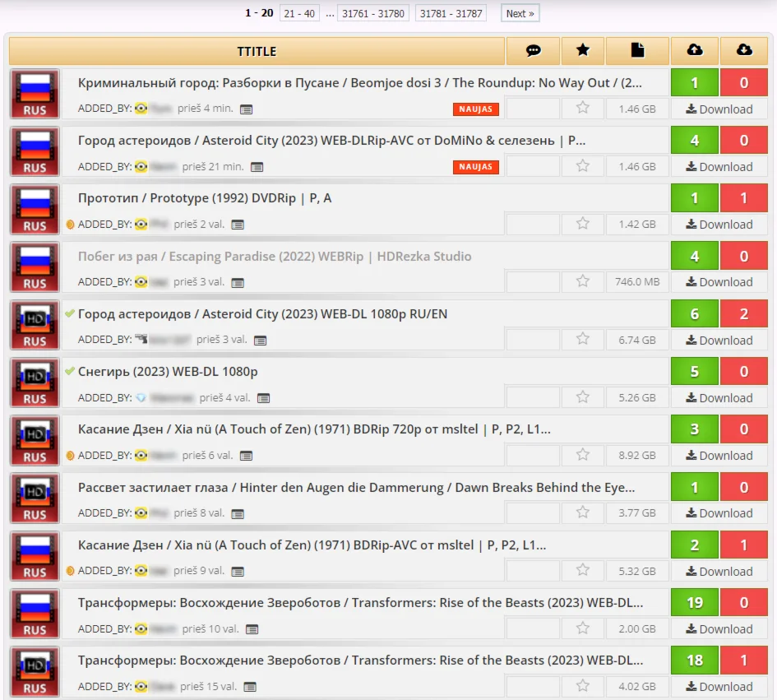The width and height of the screenshot is (777, 700).
Task: Open Касание Дзен BDRip 720p title
Action: (314, 429)
